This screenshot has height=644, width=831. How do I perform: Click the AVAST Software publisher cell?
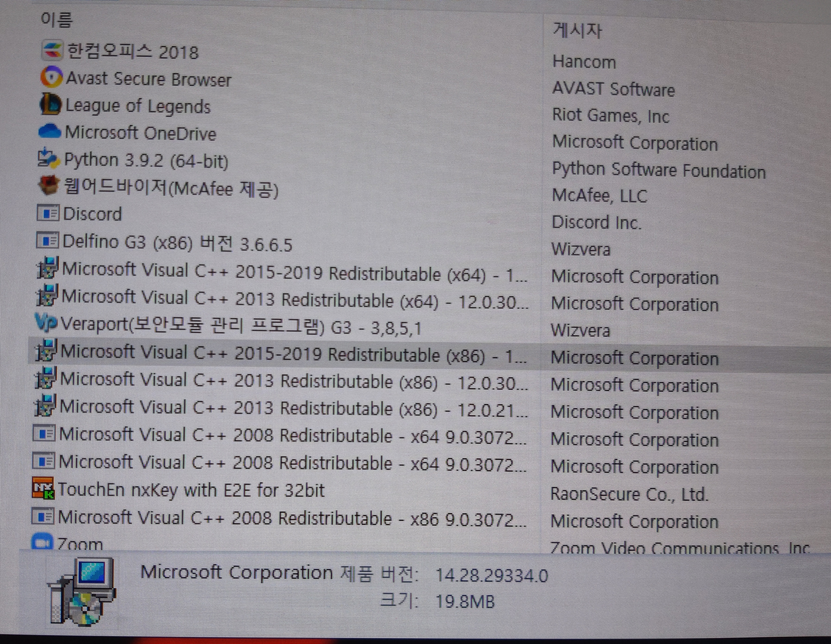pyautogui.click(x=613, y=89)
